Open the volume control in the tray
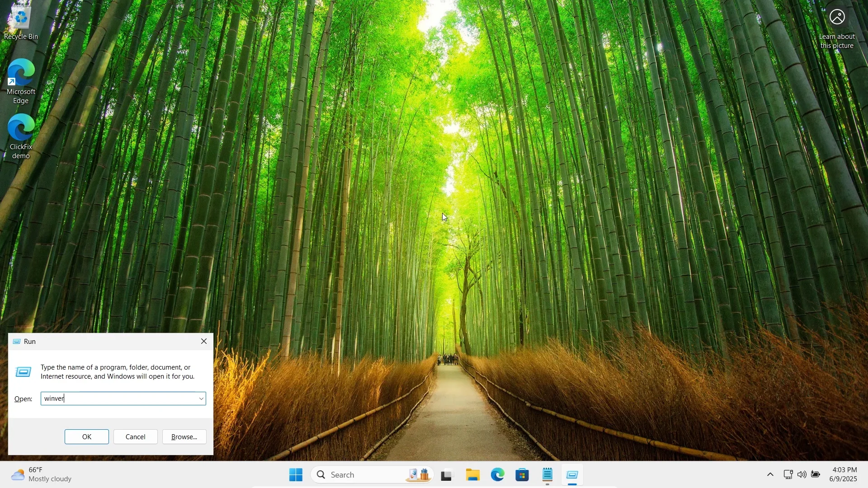This screenshot has width=868, height=488. (x=802, y=475)
